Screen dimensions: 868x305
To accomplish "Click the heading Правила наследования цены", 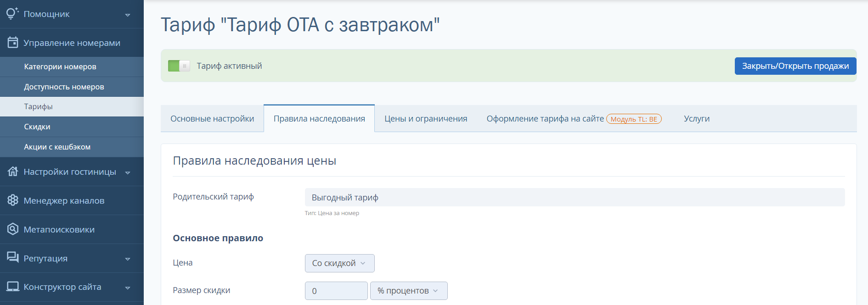I will point(254,161).
